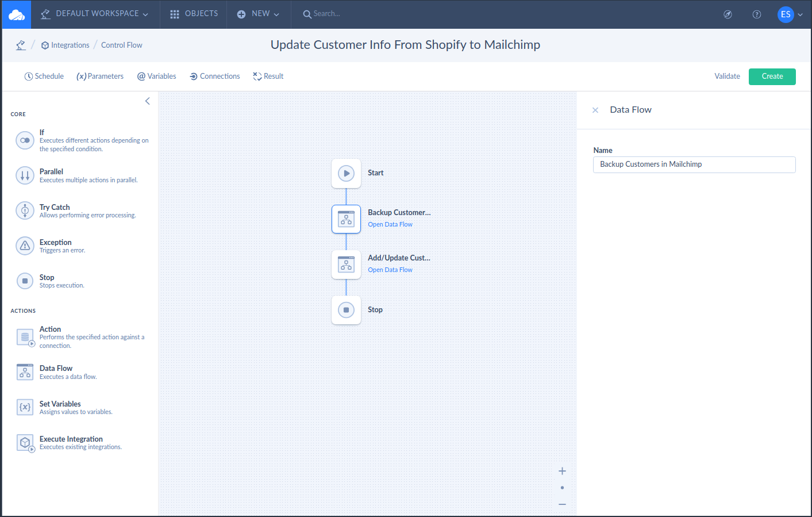Open the ES user account avatar

[x=786, y=14]
